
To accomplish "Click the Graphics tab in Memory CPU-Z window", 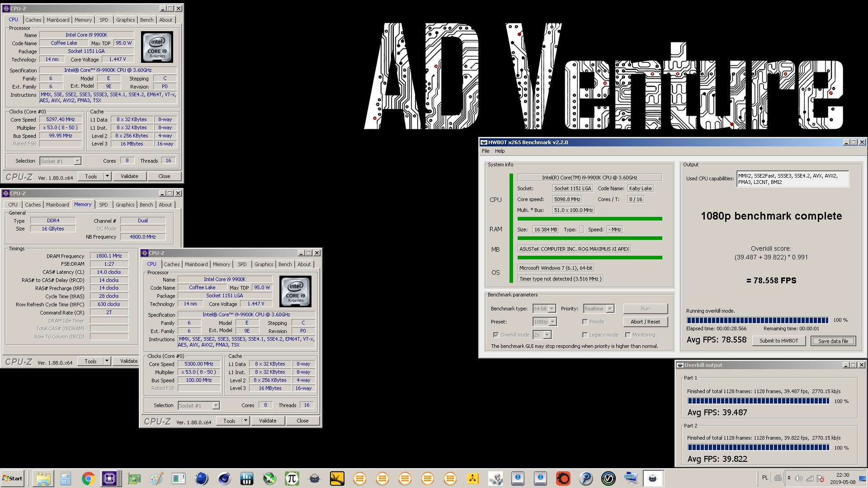I will point(125,205).
